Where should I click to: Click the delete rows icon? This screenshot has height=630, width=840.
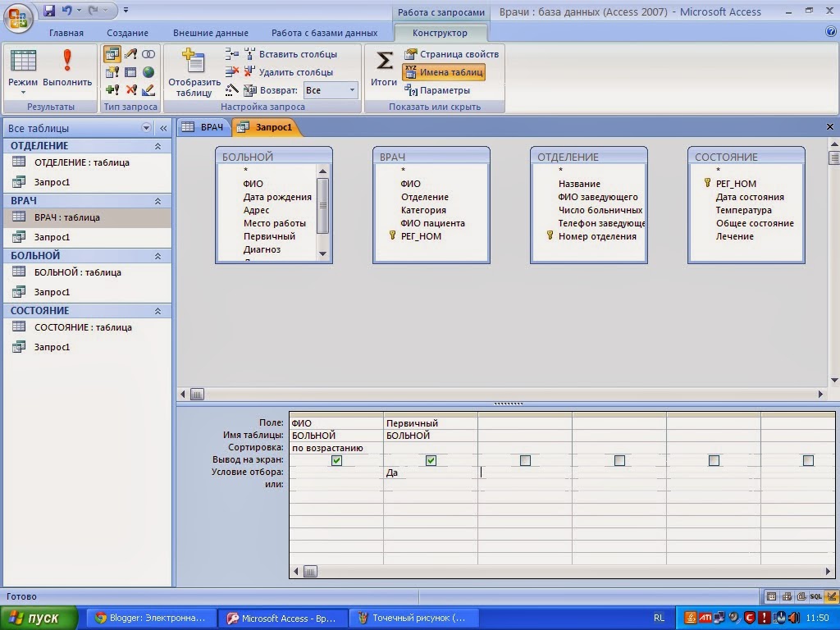[231, 72]
